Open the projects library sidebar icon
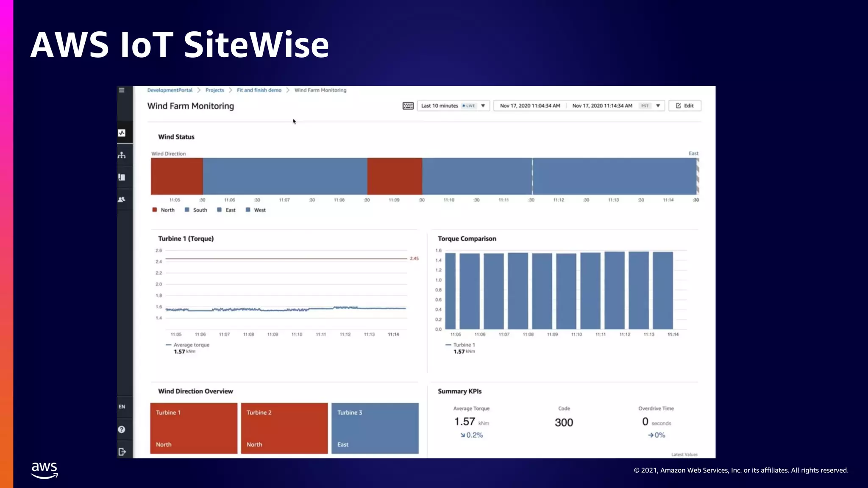 point(122,177)
